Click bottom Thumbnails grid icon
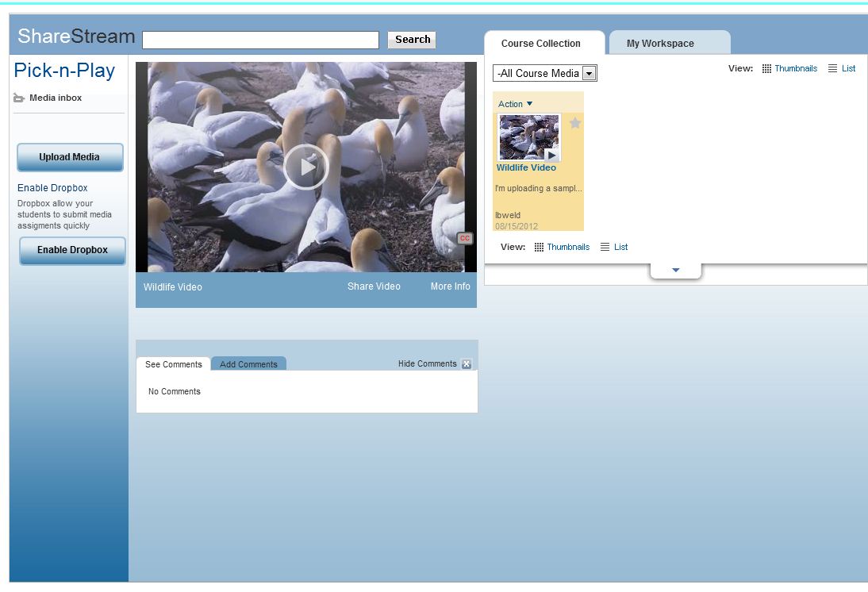 pos(540,247)
